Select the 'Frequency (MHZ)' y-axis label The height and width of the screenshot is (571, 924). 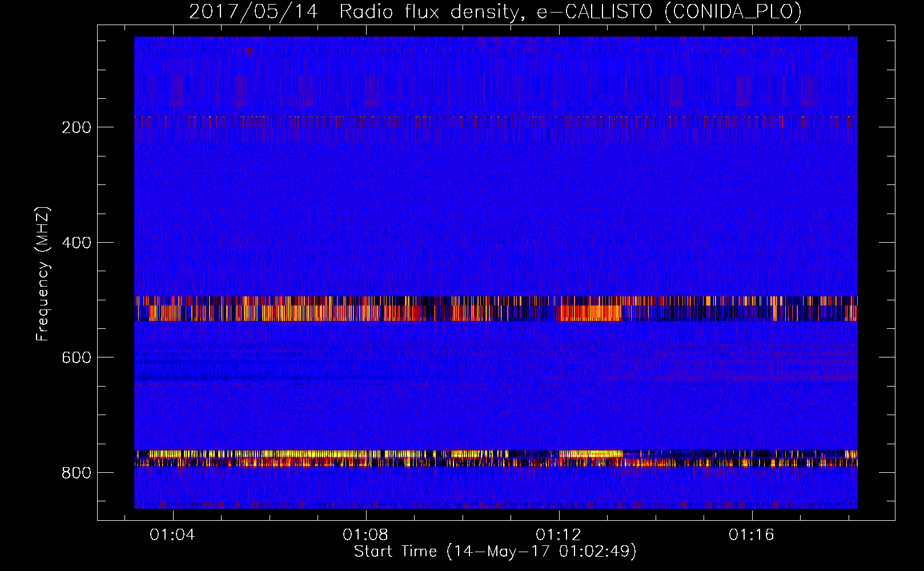(x=43, y=274)
